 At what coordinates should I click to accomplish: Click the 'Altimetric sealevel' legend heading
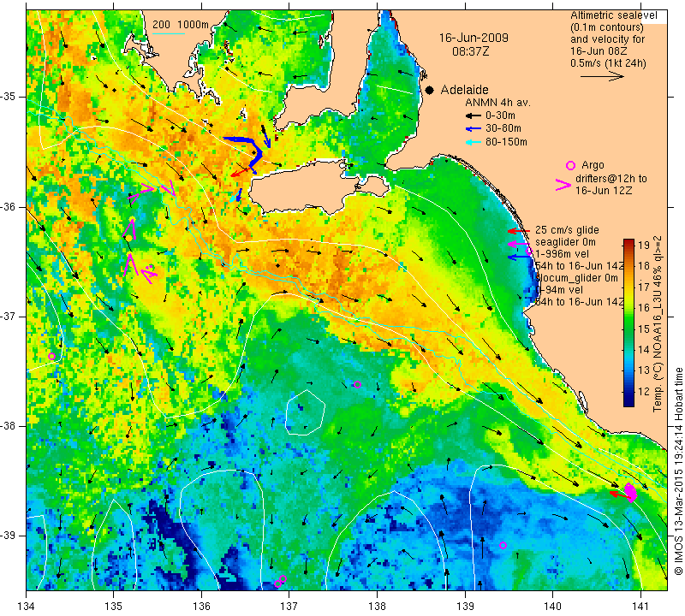click(613, 15)
